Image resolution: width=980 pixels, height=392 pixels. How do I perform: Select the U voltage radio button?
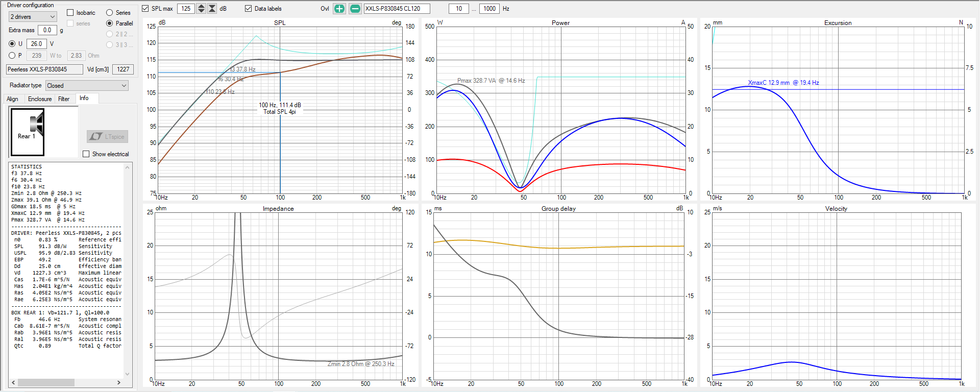click(x=12, y=44)
